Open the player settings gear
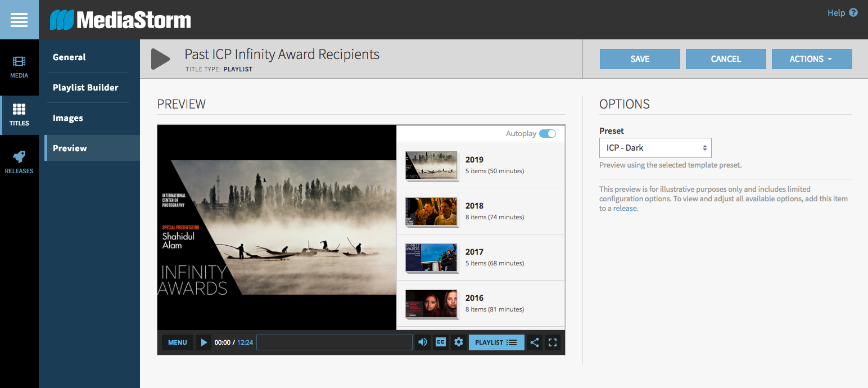 [458, 342]
